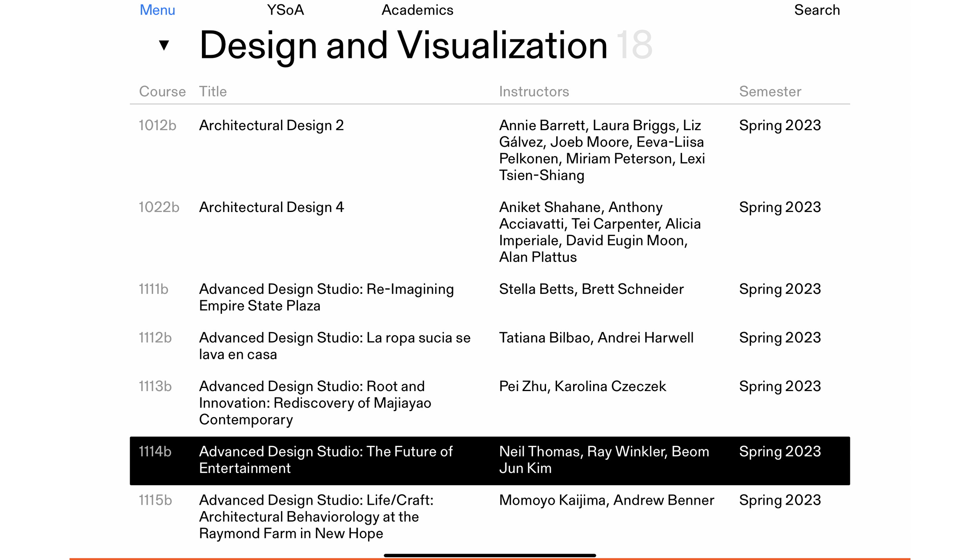Open the Academics navigation item

point(417,10)
